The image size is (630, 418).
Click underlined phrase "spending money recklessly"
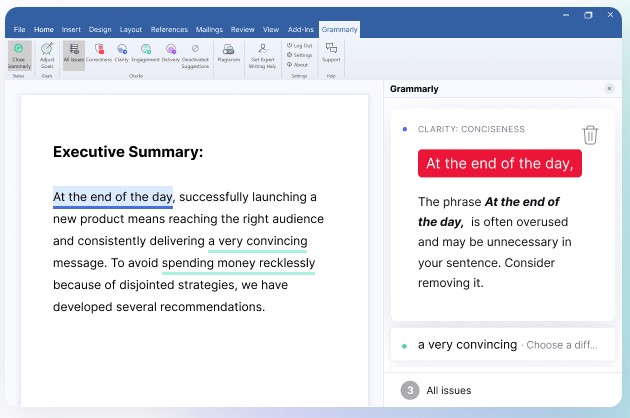click(x=238, y=263)
